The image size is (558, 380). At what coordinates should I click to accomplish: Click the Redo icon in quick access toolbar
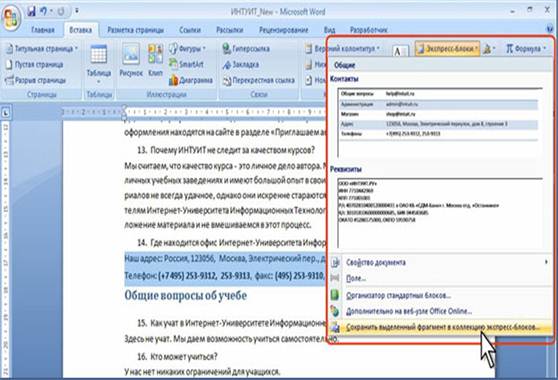click(x=61, y=11)
